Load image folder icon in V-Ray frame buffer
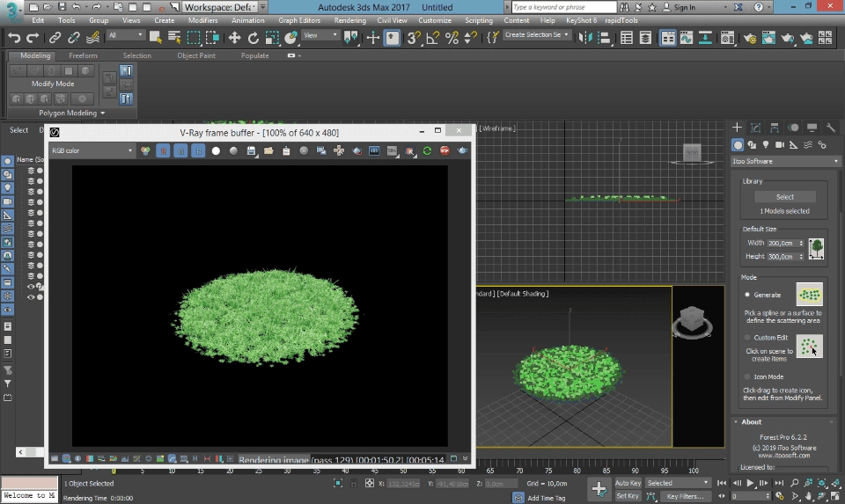 (x=268, y=150)
